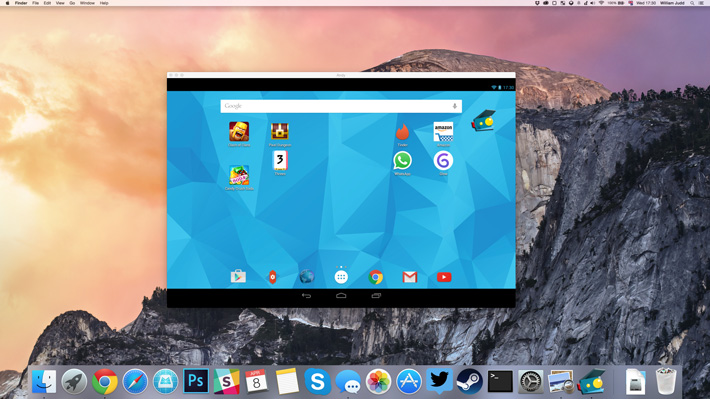This screenshot has width=710, height=399.
Task: Open Spotlight search in the menu bar
Action: (692, 3)
